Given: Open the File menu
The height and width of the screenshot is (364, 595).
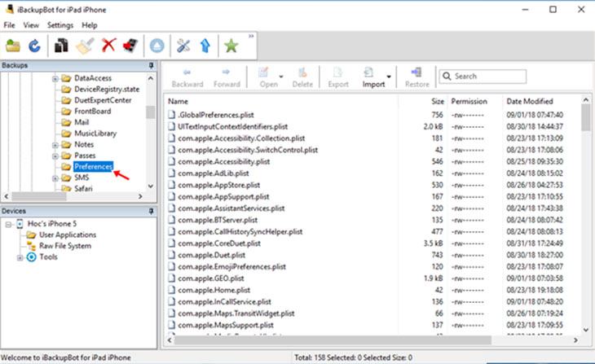Looking at the screenshot, I should (9, 25).
